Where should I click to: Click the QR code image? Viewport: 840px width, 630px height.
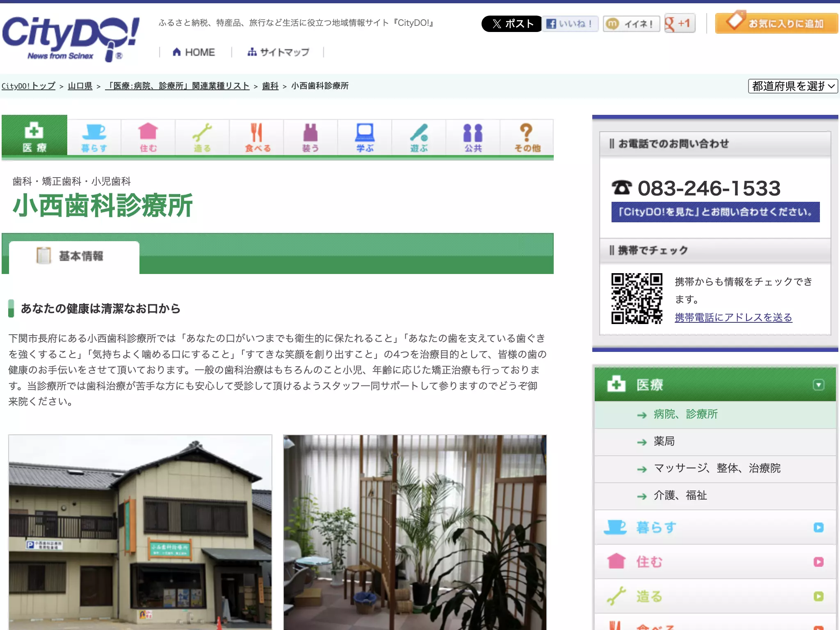coord(637,299)
